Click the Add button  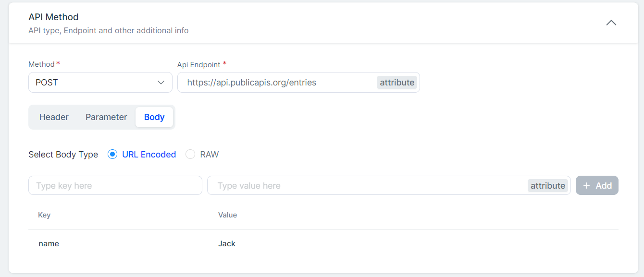tap(597, 185)
